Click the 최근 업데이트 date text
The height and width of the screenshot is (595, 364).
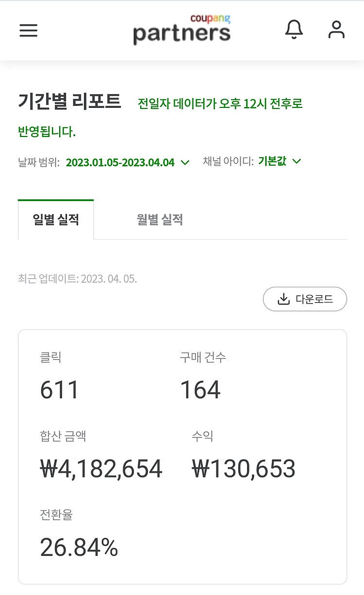[x=78, y=279]
